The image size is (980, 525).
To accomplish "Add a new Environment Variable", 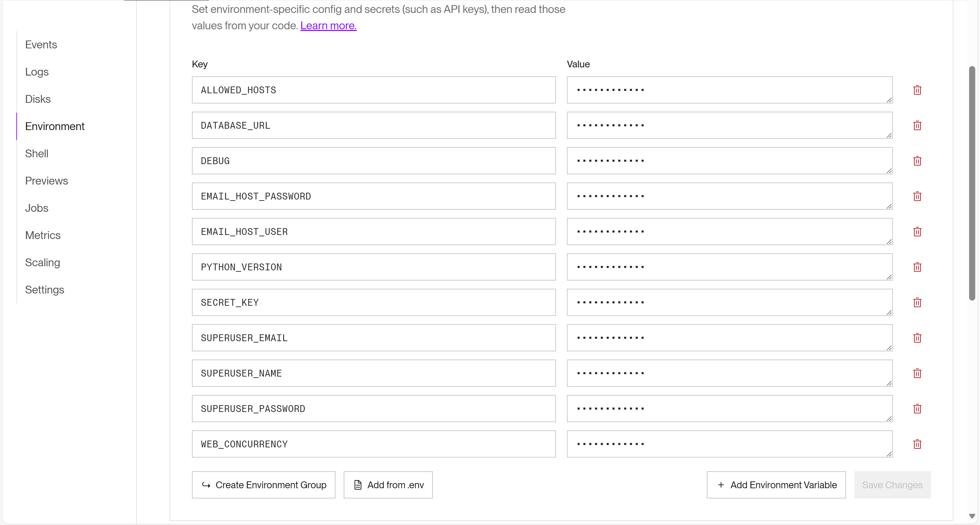I will [x=776, y=484].
